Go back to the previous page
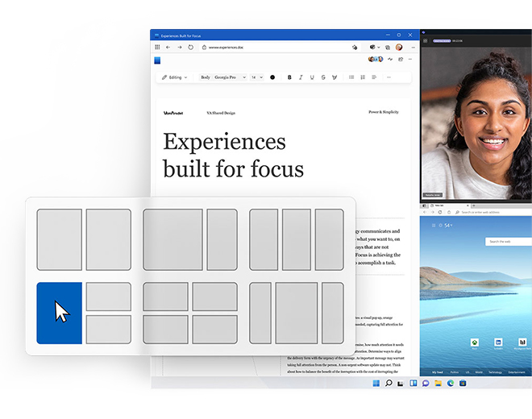532x419 pixels. pos(168,48)
